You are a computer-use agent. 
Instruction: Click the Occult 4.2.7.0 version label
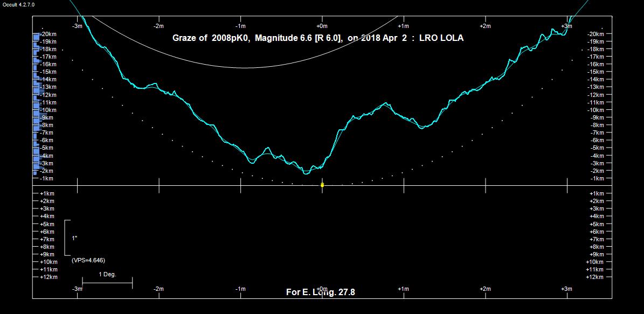(x=19, y=5)
